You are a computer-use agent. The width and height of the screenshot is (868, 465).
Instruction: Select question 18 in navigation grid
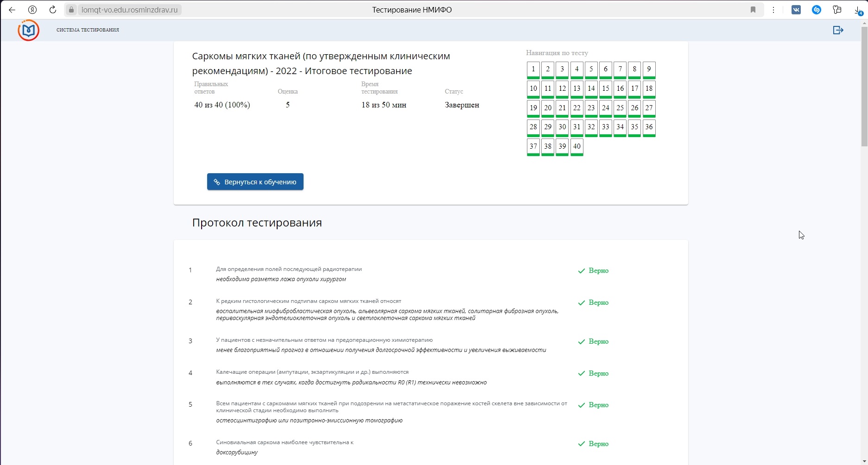pyautogui.click(x=649, y=88)
